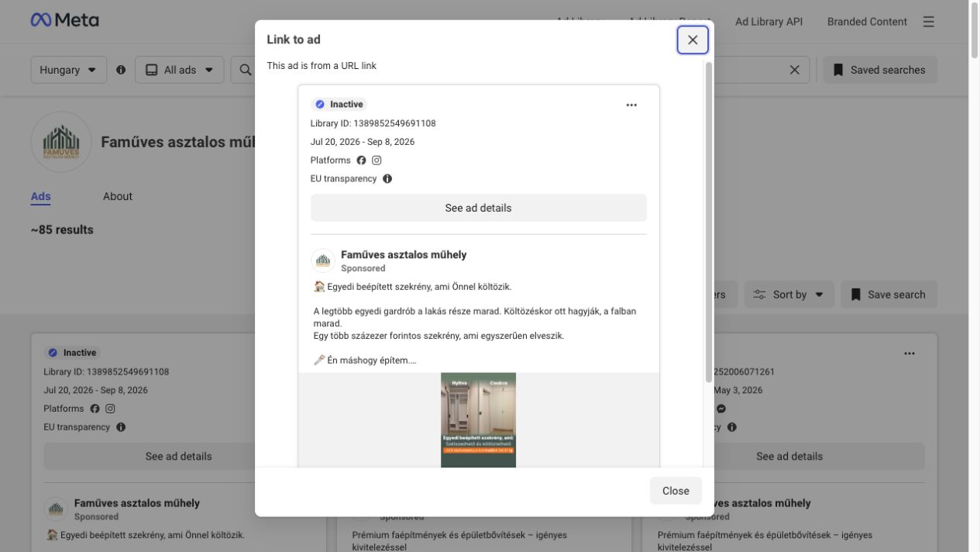This screenshot has height=552, width=980.
Task: Open the Meta hamburger menu icon
Action: coord(929,22)
